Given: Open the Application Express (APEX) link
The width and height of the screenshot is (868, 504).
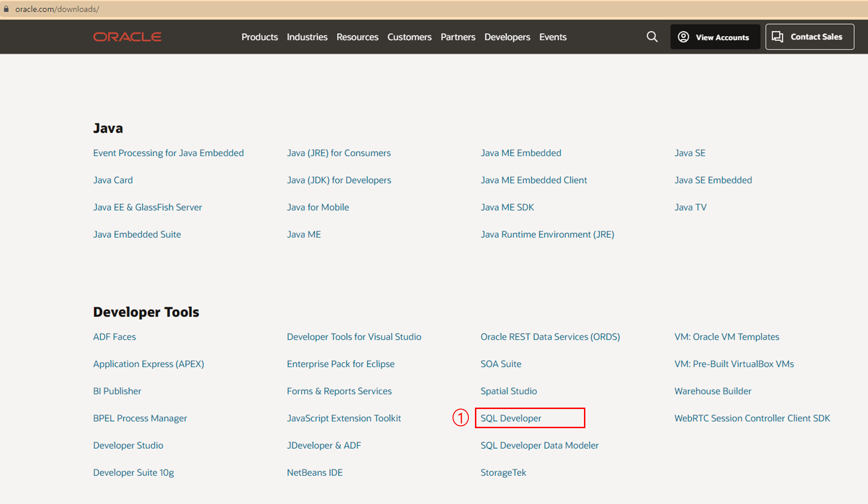Looking at the screenshot, I should pos(148,364).
